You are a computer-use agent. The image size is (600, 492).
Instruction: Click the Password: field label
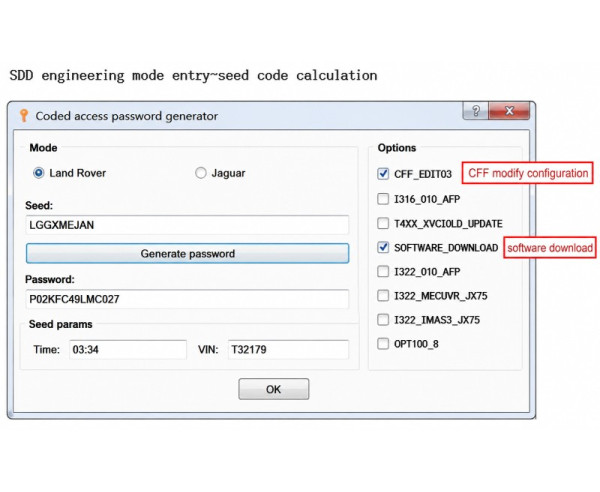pyautogui.click(x=50, y=279)
